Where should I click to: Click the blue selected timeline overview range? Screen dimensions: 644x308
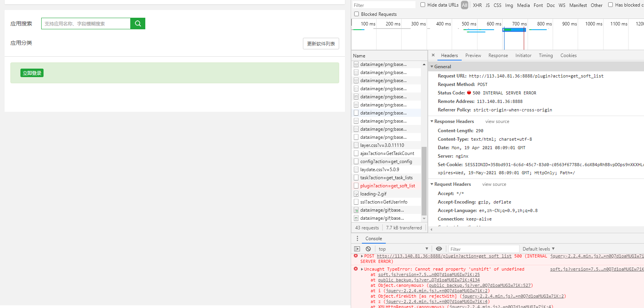(x=514, y=30)
